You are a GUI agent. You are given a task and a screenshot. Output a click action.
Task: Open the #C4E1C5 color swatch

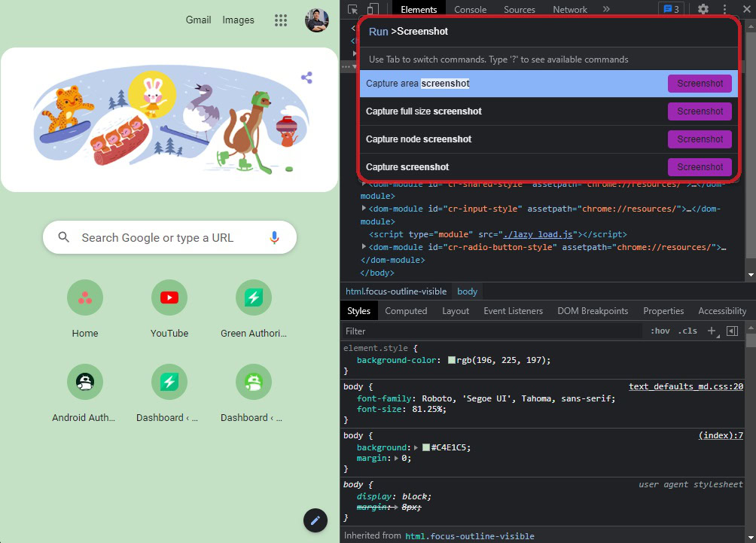click(x=426, y=447)
